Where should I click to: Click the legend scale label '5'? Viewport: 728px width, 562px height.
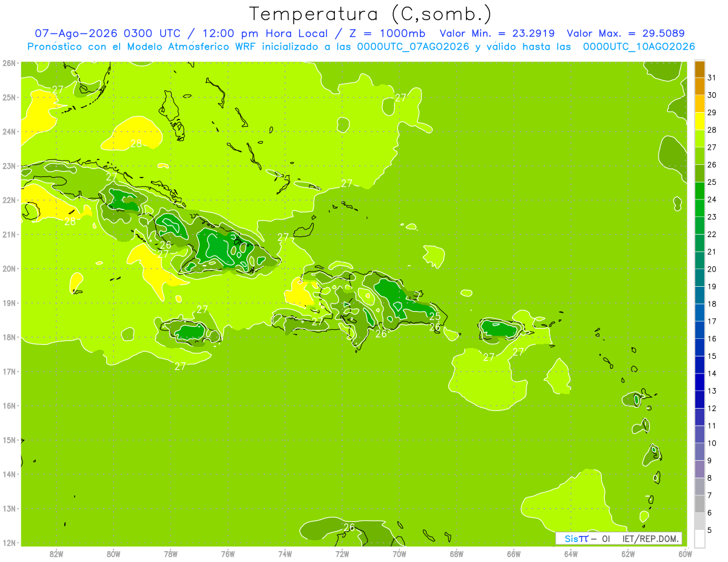[x=710, y=530]
